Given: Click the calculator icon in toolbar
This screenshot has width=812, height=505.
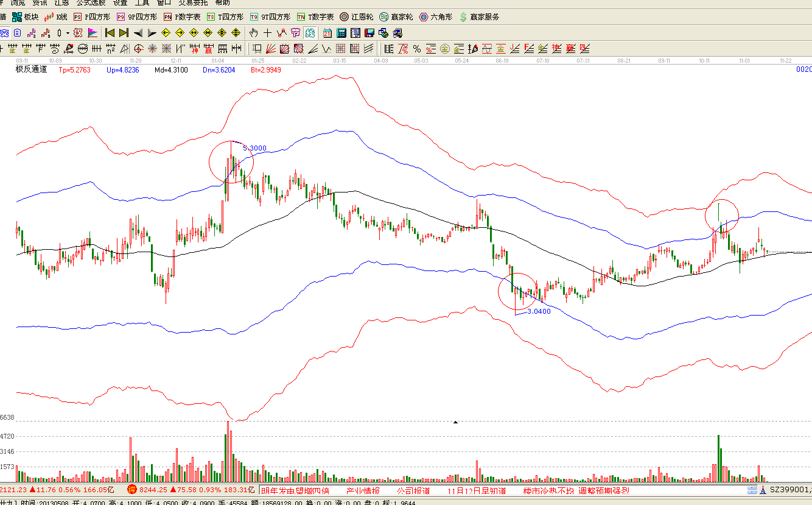Looking at the screenshot, I should click(341, 33).
